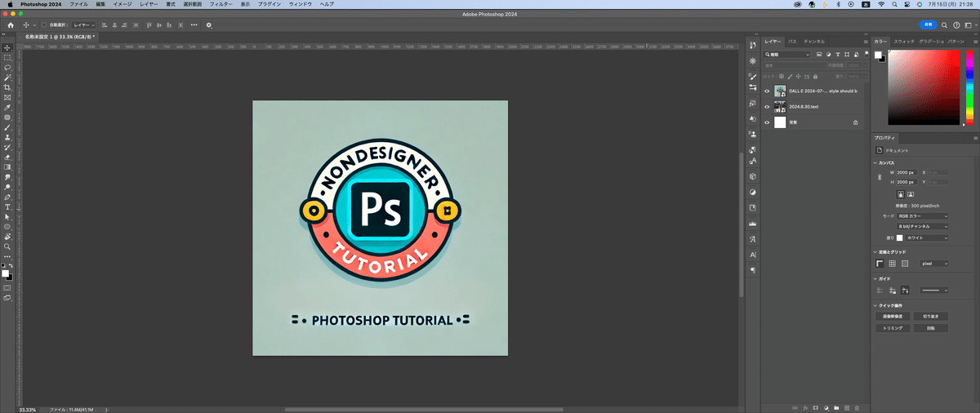Viewport: 980px width, 413px height.
Task: Pick a color in the red color field
Action: tap(924, 86)
